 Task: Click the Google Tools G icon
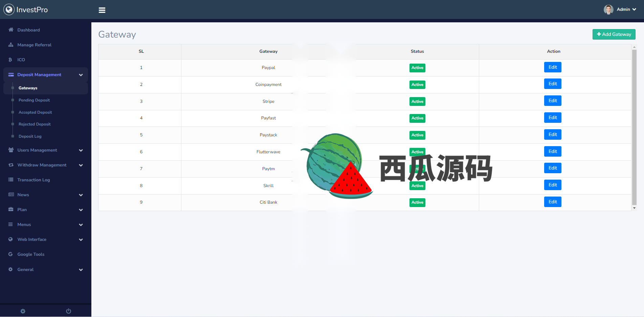pos(10,254)
